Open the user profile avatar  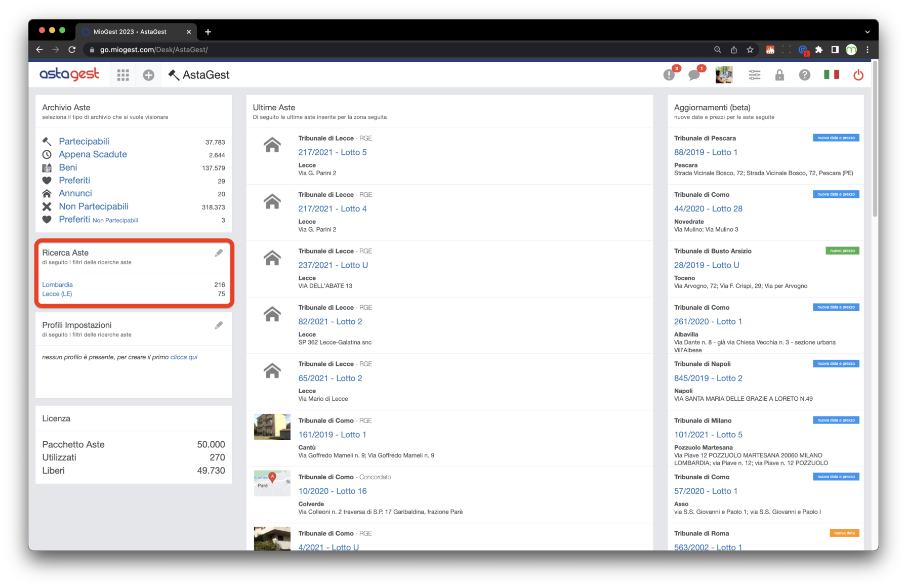724,75
